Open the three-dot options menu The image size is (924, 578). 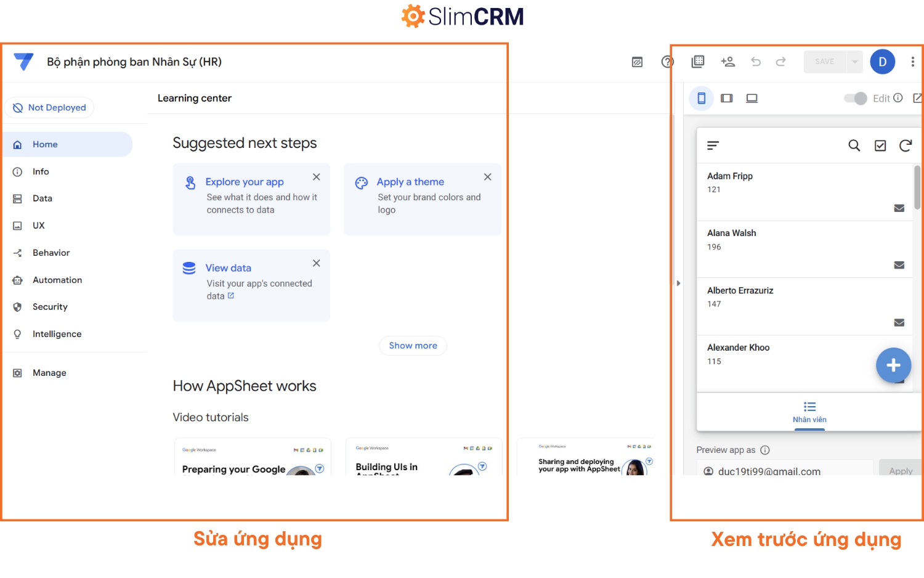(913, 62)
